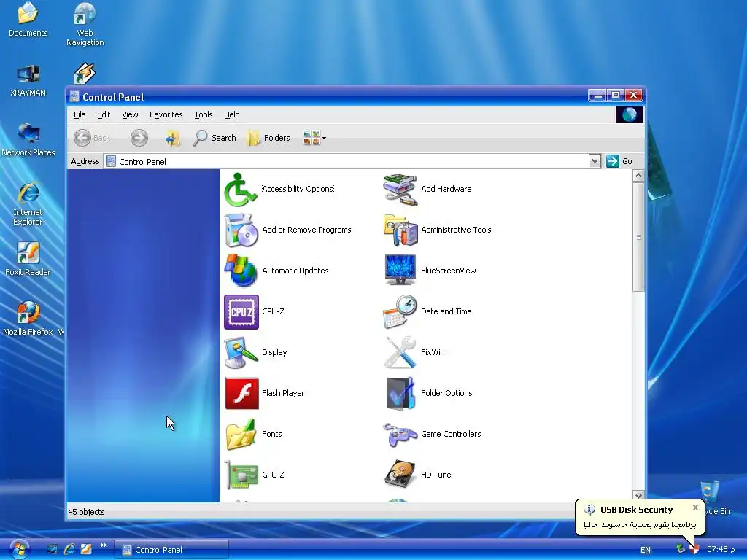Select Mozilla Firefox desktop icon
The height and width of the screenshot is (560, 747).
click(x=28, y=319)
